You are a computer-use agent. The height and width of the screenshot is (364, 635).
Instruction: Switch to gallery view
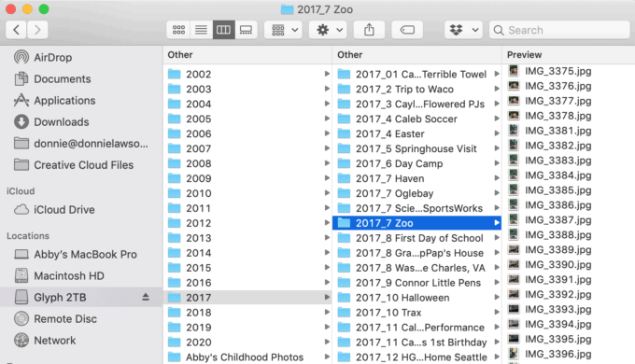(246, 30)
